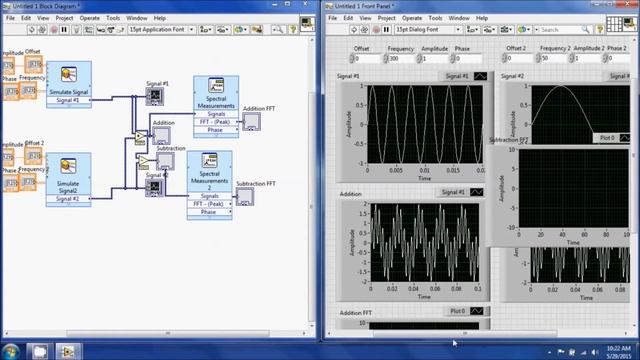Click Clean Up Diagram icon
Screen dimensions: 640x360
(x=257, y=29)
